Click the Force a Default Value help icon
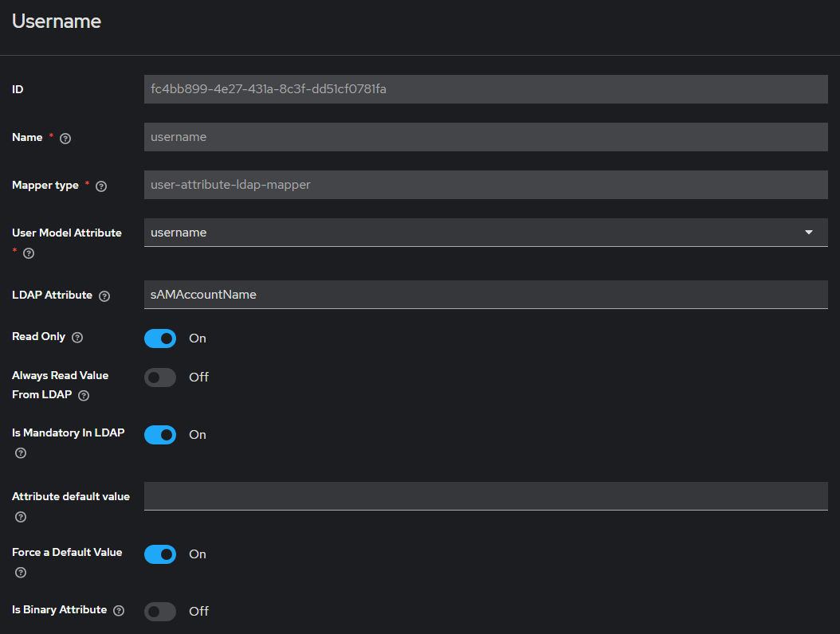 tap(21, 573)
